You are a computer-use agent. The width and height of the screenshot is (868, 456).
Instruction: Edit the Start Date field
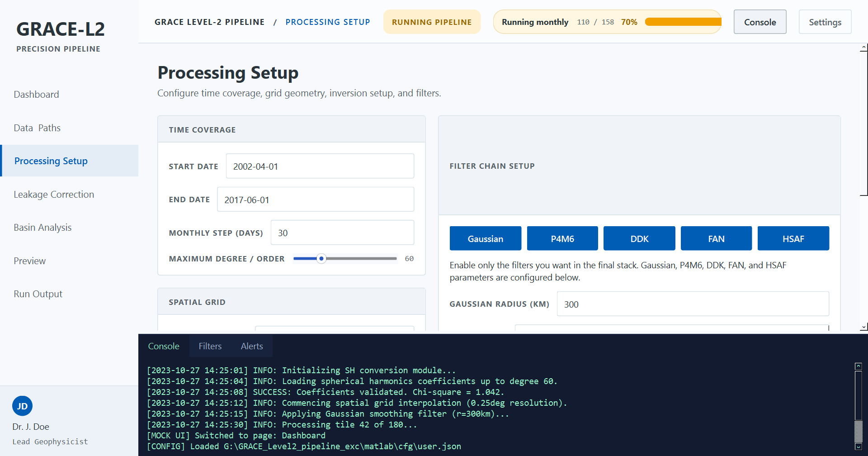click(320, 166)
